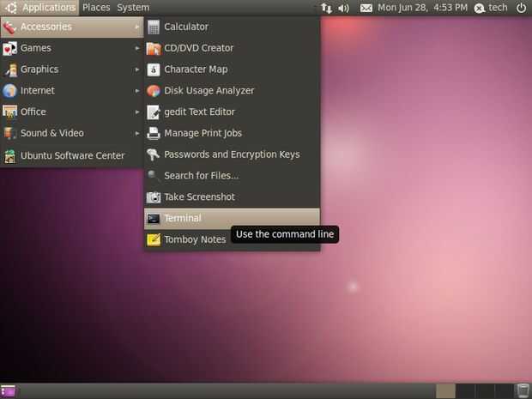Click the network connection arrows icon
The image size is (532, 399).
326,8
